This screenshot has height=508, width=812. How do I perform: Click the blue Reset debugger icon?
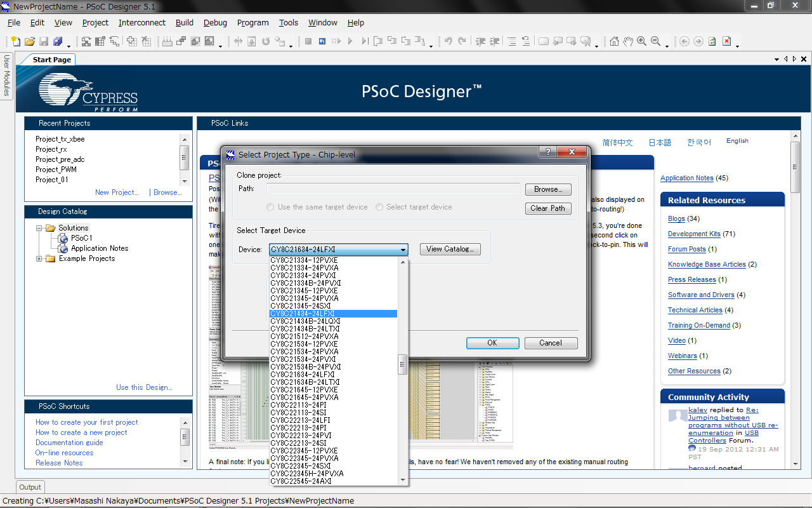click(322, 41)
